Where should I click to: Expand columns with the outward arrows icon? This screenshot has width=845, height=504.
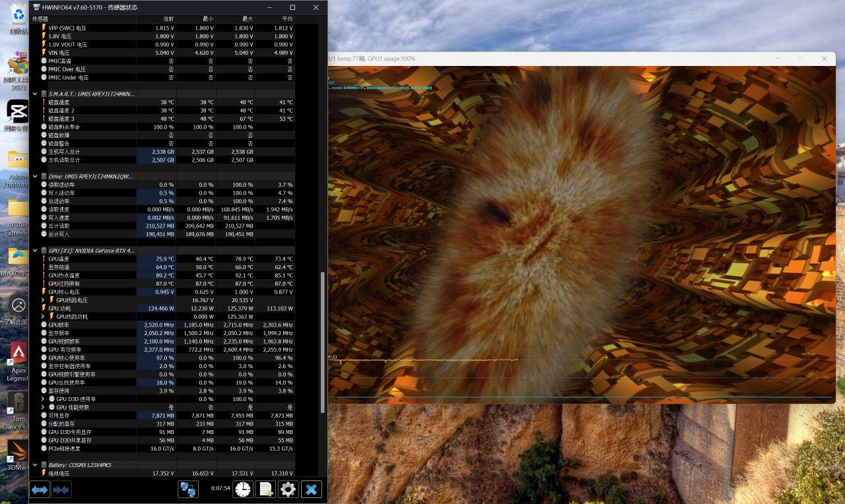coord(39,489)
